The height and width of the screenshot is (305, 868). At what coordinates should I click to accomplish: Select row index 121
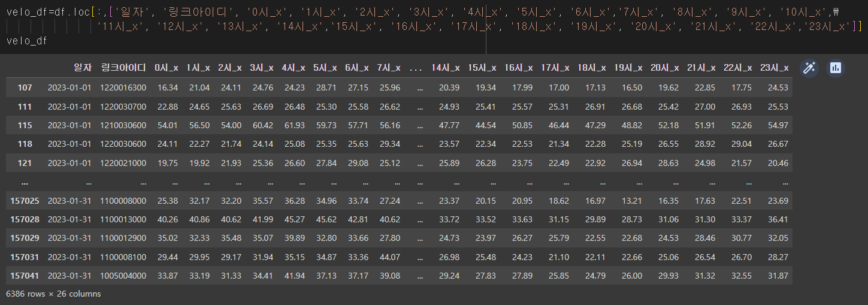tap(25, 163)
